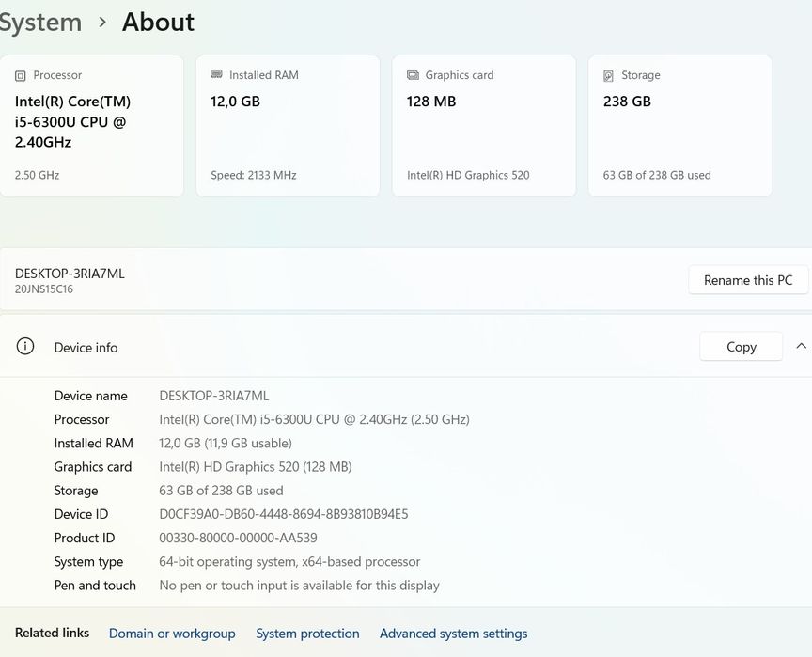Open Domain or workgroup link

172,634
